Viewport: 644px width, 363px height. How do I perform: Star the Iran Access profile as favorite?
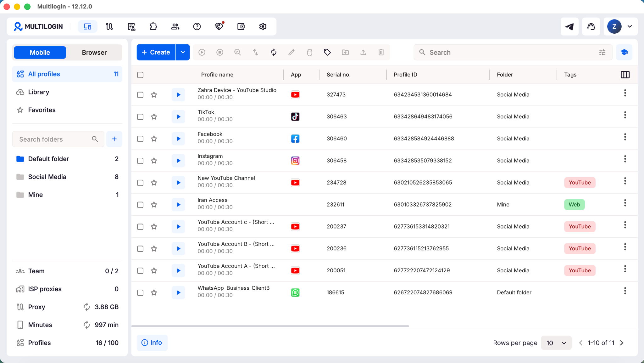pyautogui.click(x=154, y=205)
